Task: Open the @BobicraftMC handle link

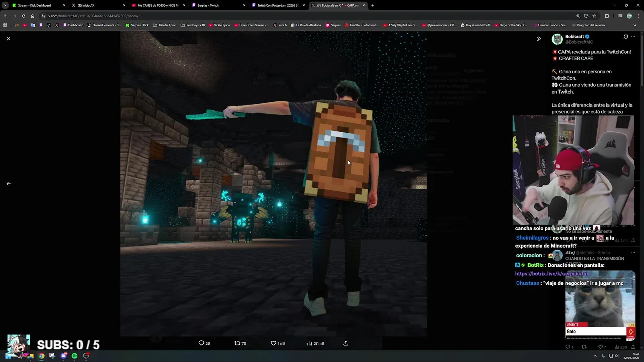Action: pos(579,42)
